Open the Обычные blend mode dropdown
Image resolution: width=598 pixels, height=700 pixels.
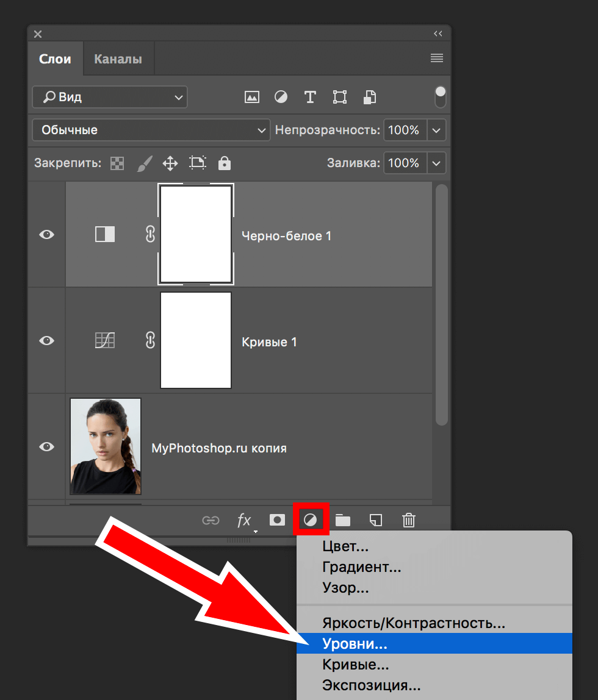pyautogui.click(x=151, y=130)
